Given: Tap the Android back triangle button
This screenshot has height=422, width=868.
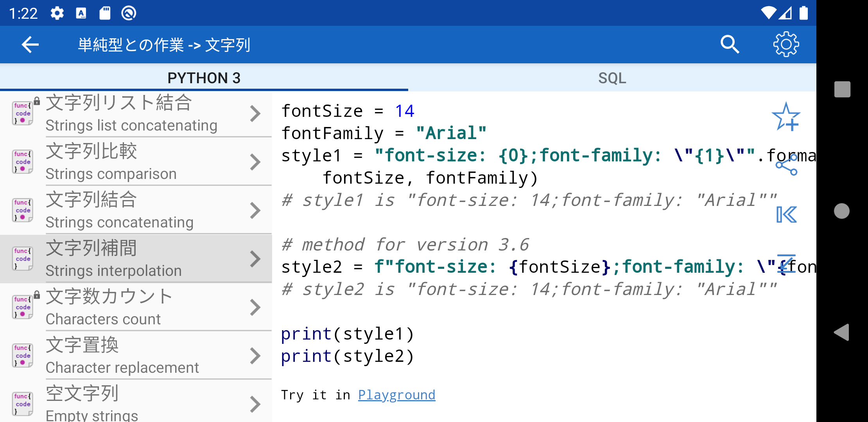Looking at the screenshot, I should point(842,333).
